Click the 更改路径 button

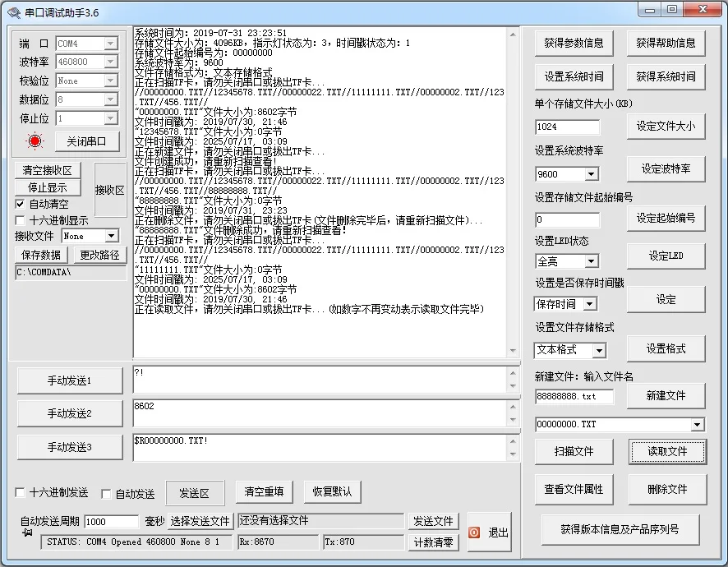point(99,255)
